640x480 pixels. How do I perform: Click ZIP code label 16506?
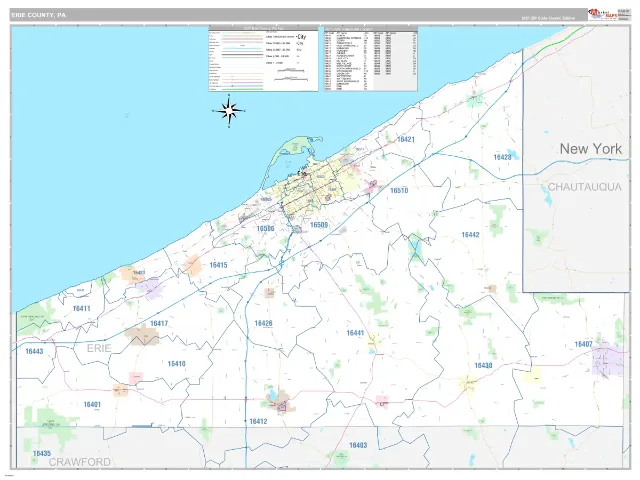click(265, 229)
